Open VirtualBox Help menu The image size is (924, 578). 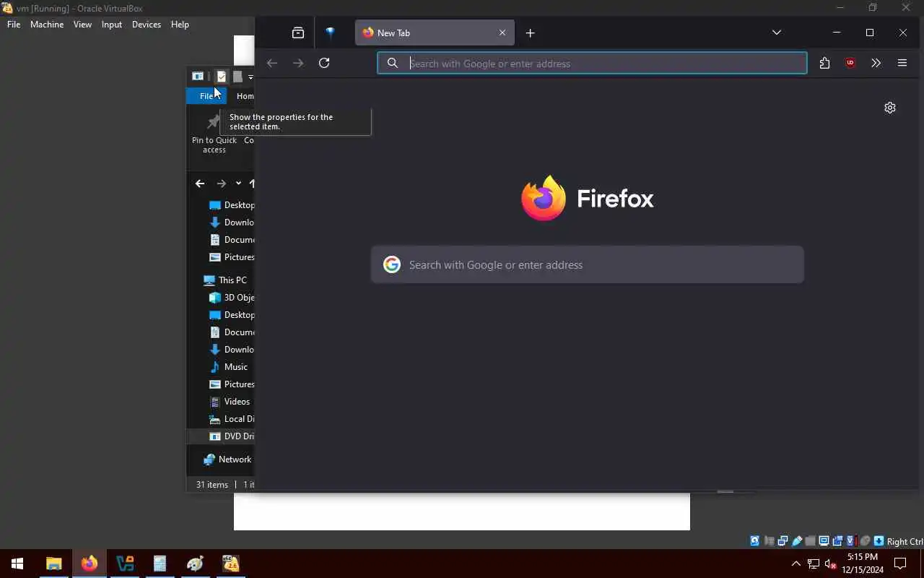180,24
